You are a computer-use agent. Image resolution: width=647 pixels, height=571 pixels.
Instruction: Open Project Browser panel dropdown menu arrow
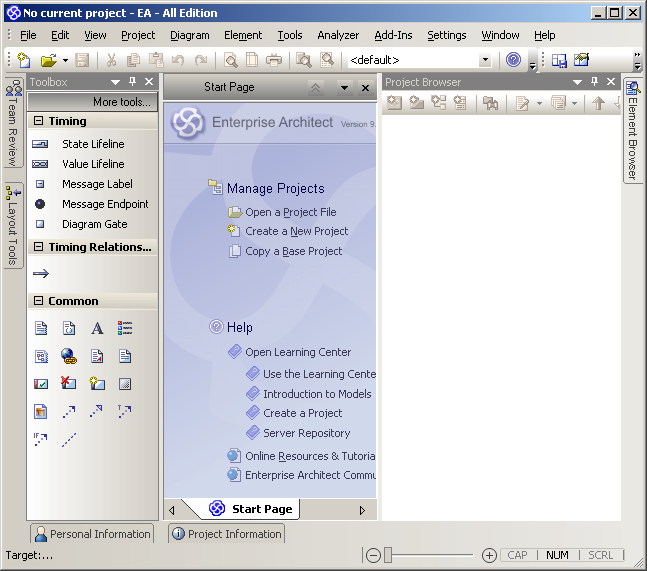(578, 82)
